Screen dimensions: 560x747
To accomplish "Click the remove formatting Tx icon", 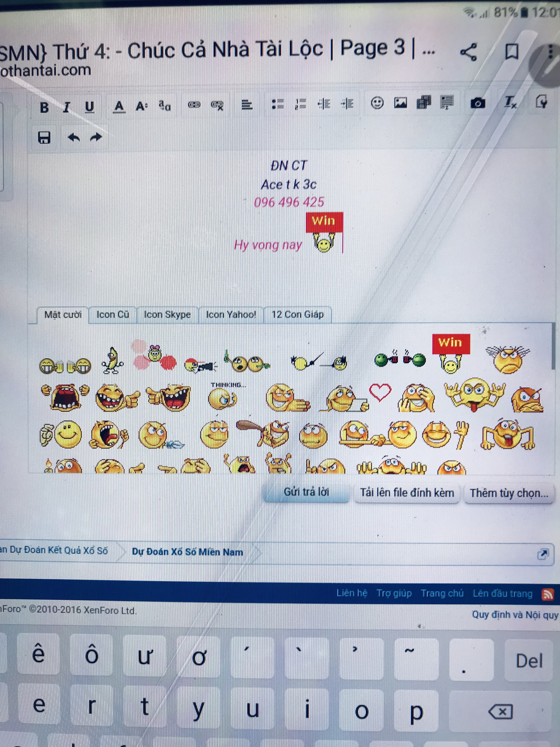I will point(510,102).
